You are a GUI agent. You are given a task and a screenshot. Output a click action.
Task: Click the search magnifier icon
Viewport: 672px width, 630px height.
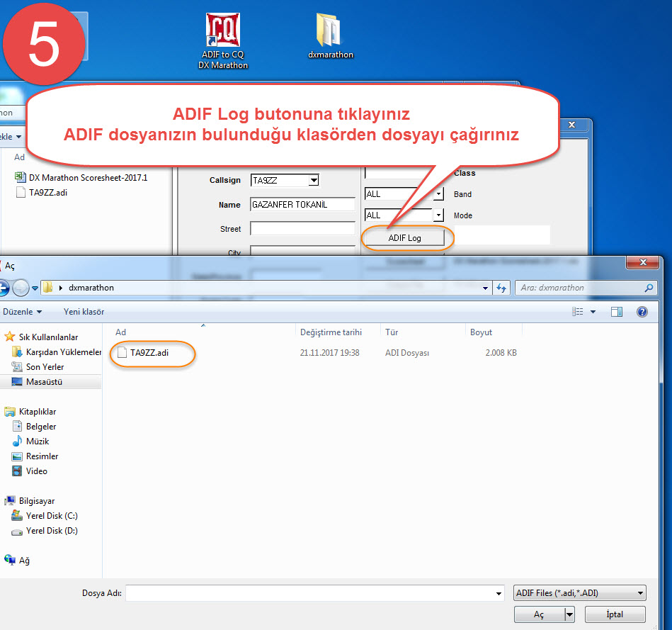[649, 288]
